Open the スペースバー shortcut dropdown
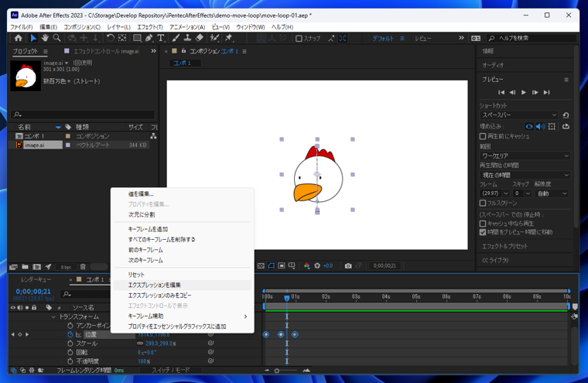This screenshot has height=383, width=588. click(x=519, y=115)
